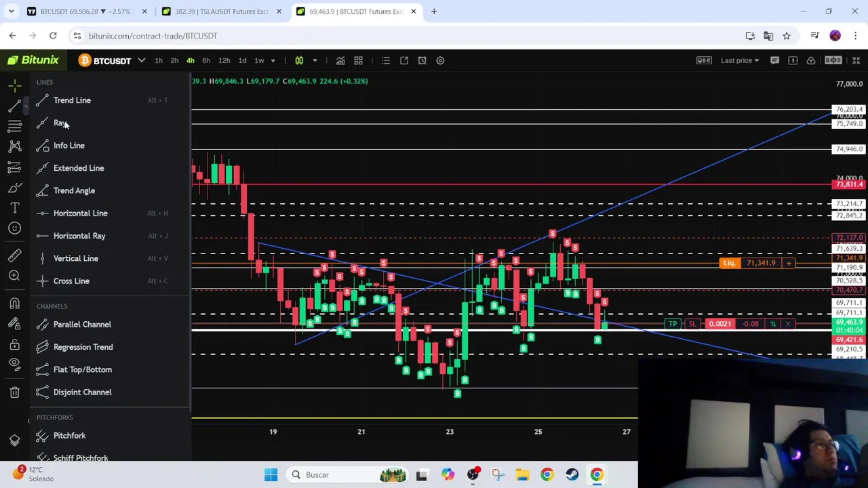This screenshot has height=488, width=868.
Task: Activate the Zoom In tool
Action: [x=15, y=276]
